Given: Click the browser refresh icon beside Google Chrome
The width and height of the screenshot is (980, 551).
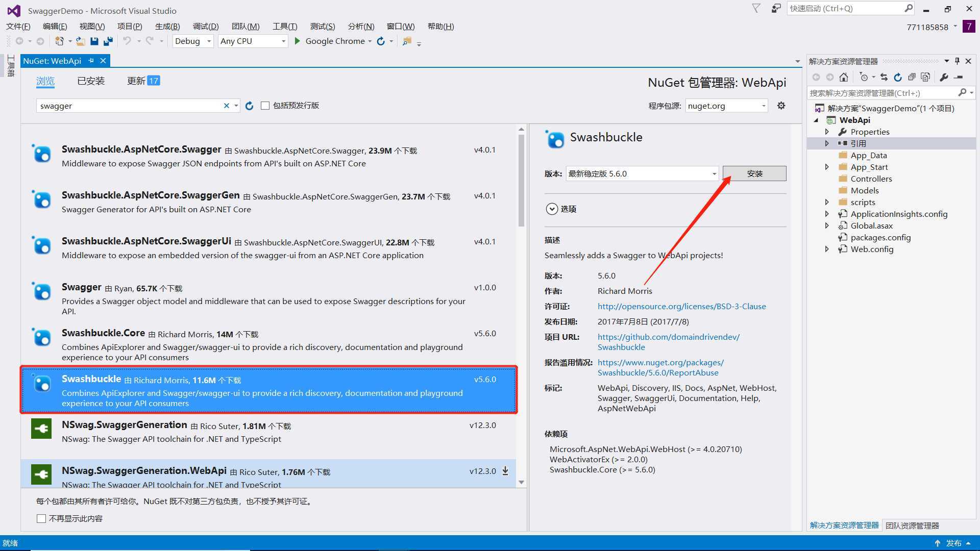Looking at the screenshot, I should coord(381,41).
